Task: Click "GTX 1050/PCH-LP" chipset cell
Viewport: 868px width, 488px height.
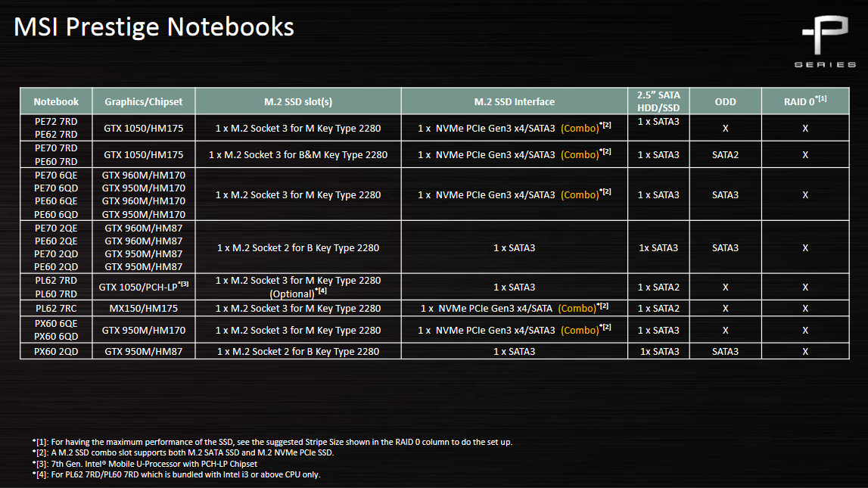Action: 143,287
